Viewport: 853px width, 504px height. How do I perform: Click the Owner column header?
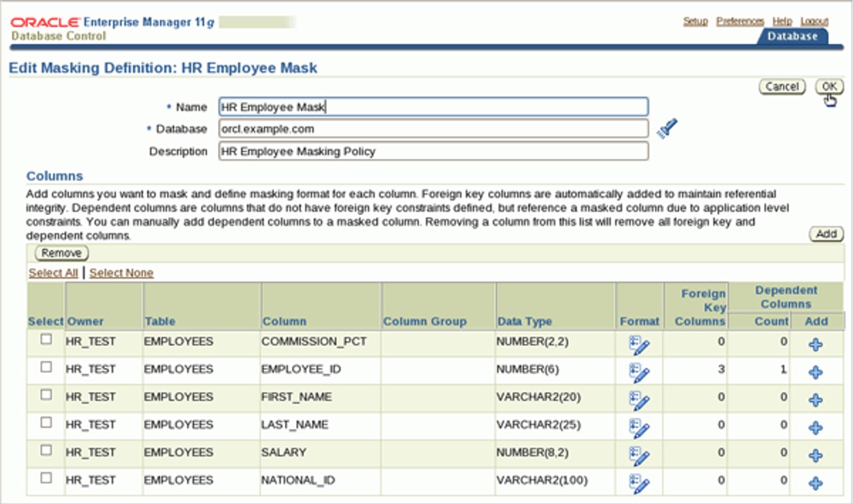(x=85, y=321)
